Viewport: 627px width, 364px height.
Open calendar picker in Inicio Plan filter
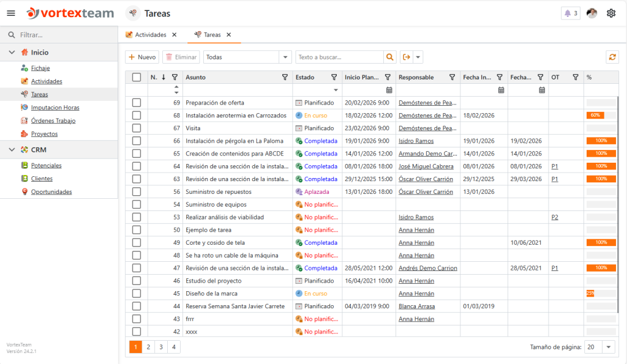tap(389, 90)
